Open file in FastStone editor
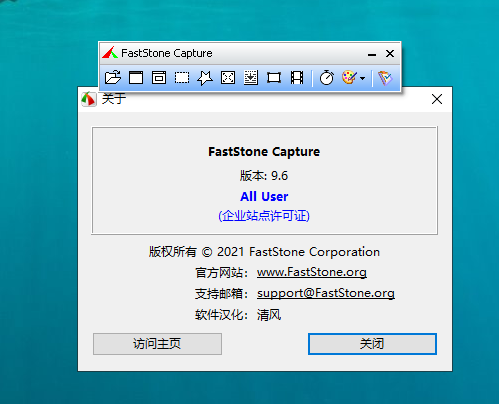 (113, 78)
